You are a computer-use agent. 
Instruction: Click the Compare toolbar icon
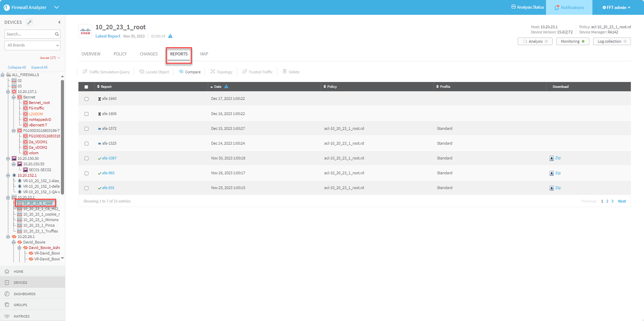(181, 72)
